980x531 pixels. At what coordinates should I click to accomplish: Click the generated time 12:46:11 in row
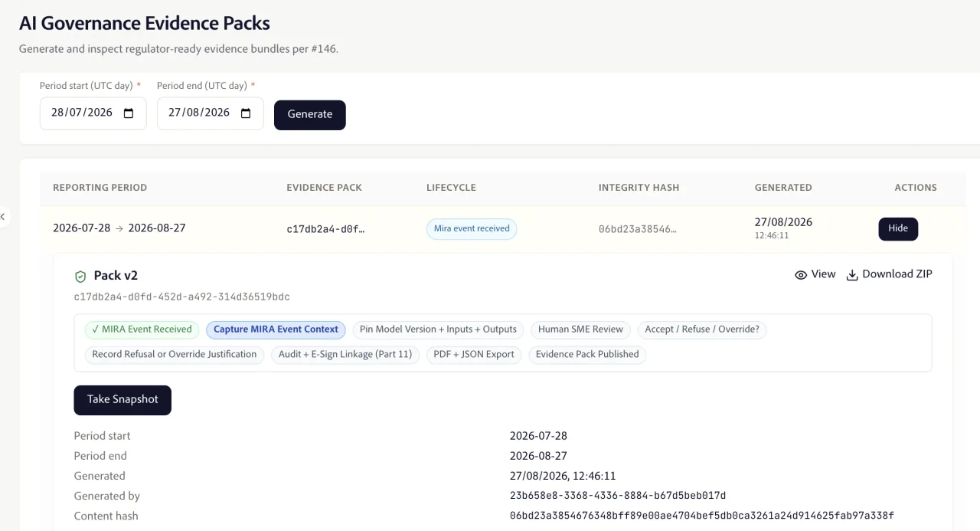(772, 236)
